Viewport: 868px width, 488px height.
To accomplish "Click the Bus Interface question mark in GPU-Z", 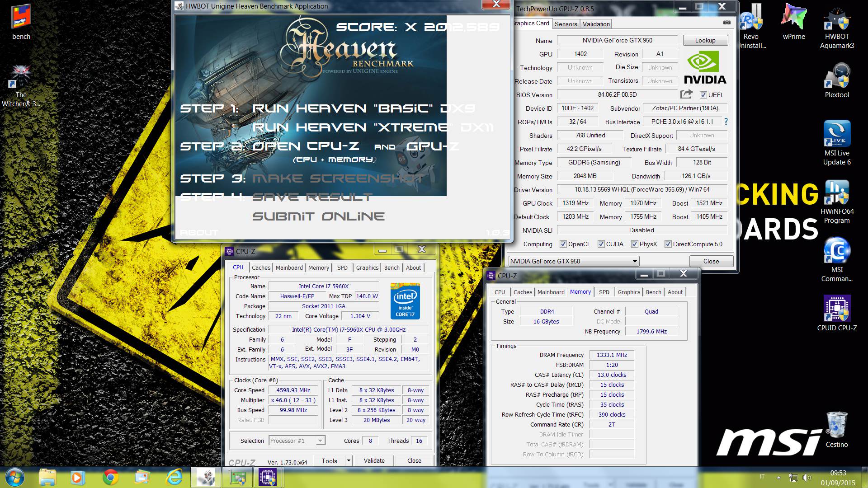I will pyautogui.click(x=726, y=122).
